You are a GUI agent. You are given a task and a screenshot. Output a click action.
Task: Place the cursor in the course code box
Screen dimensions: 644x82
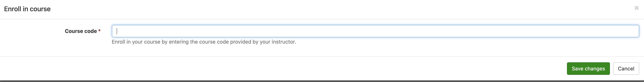[x=375, y=31]
